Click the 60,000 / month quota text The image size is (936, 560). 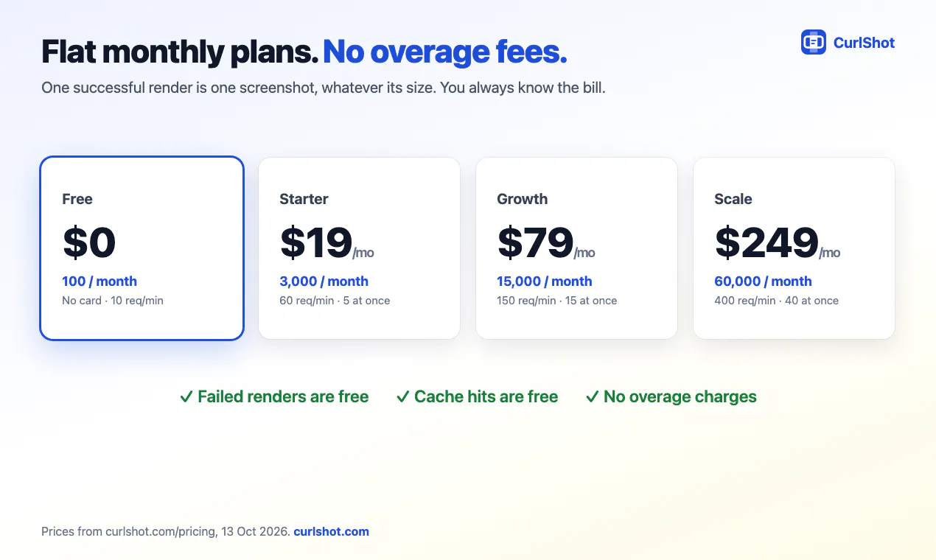pos(763,281)
